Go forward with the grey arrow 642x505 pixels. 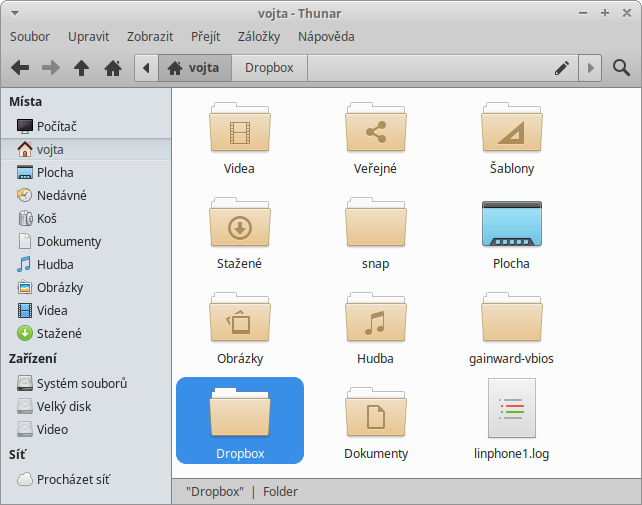(x=50, y=68)
